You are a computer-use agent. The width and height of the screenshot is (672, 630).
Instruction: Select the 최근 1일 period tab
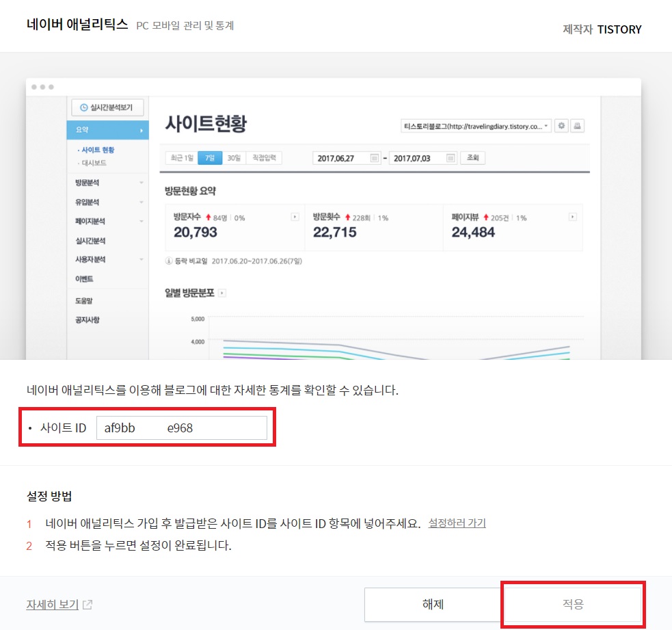click(182, 158)
